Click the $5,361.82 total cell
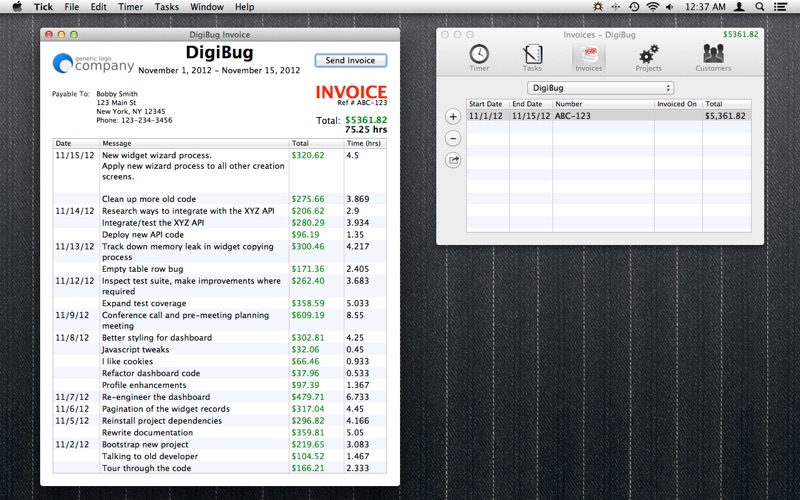The width and height of the screenshot is (800, 500). pyautogui.click(x=725, y=116)
